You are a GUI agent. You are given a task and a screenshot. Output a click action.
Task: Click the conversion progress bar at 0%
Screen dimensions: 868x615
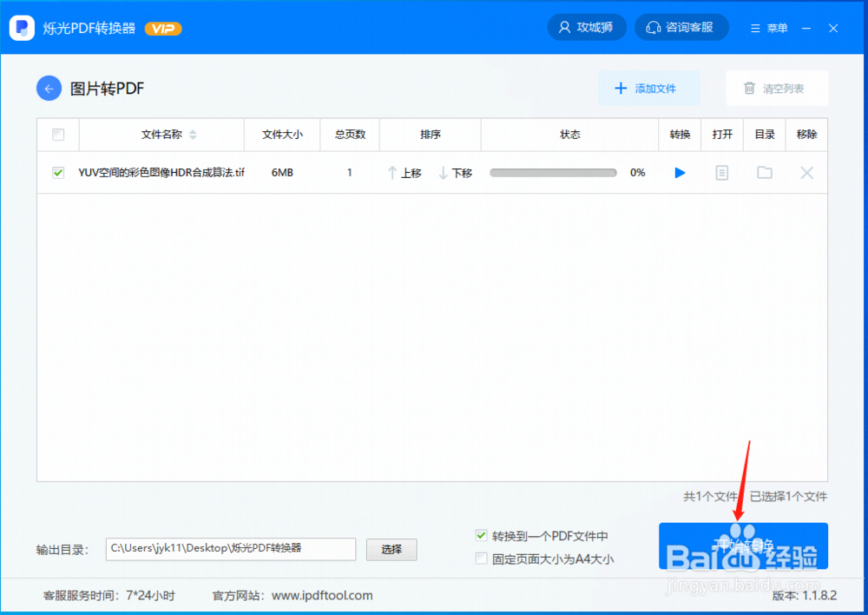(x=553, y=172)
